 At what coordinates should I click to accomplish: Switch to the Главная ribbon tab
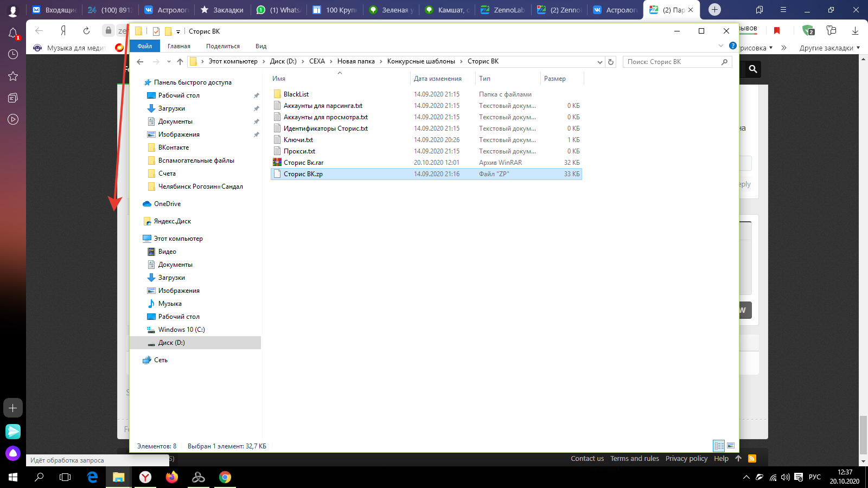(x=179, y=46)
